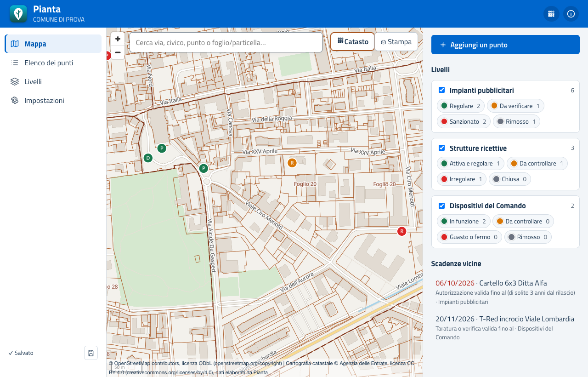
Task: Click the green D marker on the map
Action: click(147, 158)
